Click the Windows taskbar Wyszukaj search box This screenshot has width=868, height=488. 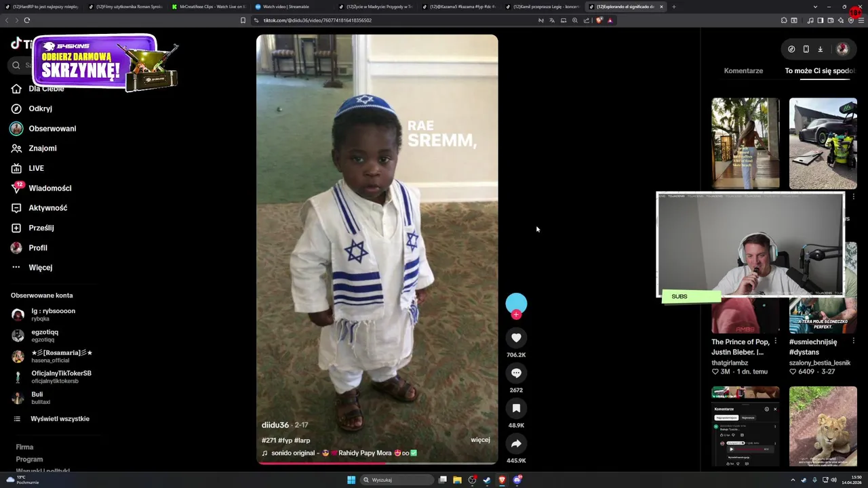[397, 480]
